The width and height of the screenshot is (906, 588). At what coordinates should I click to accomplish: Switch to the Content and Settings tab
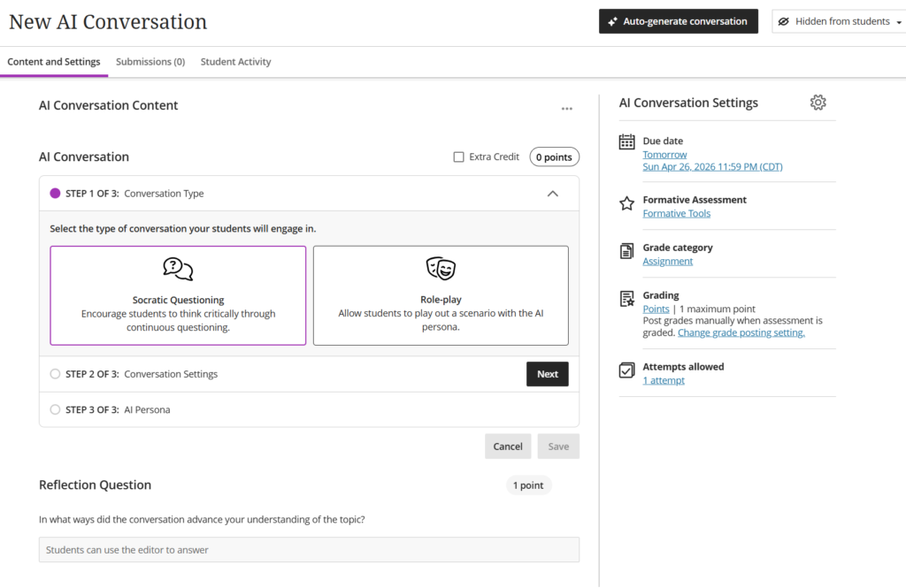tap(54, 62)
